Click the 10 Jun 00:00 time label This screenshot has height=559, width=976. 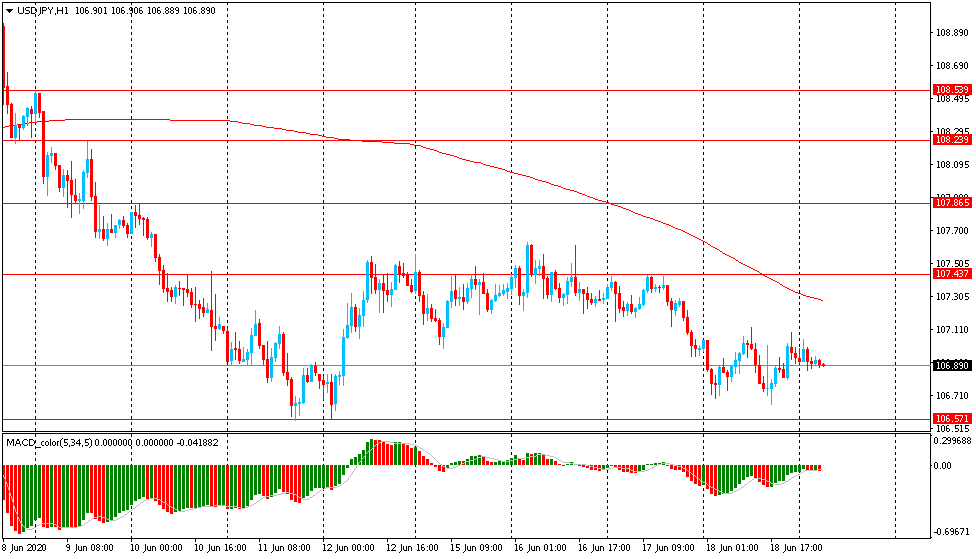click(156, 548)
